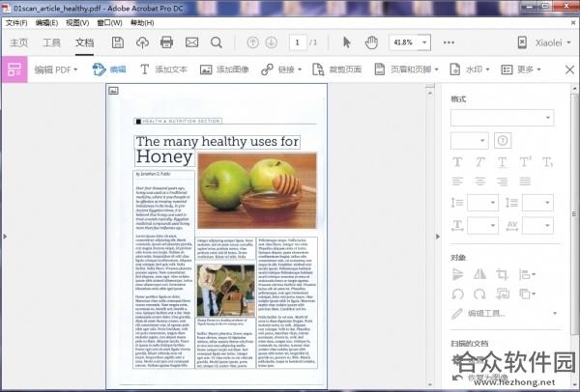The image size is (580, 392).
Task: Open the 链接 link dropdown
Action: tap(281, 70)
